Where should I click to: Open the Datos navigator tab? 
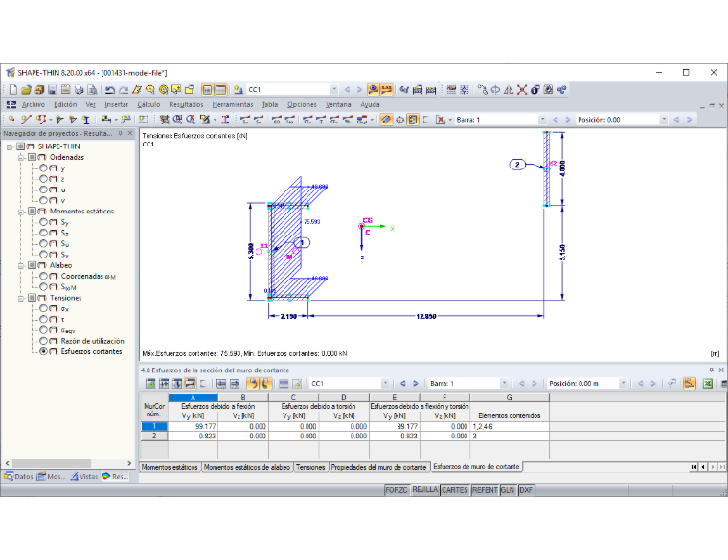(x=18, y=476)
